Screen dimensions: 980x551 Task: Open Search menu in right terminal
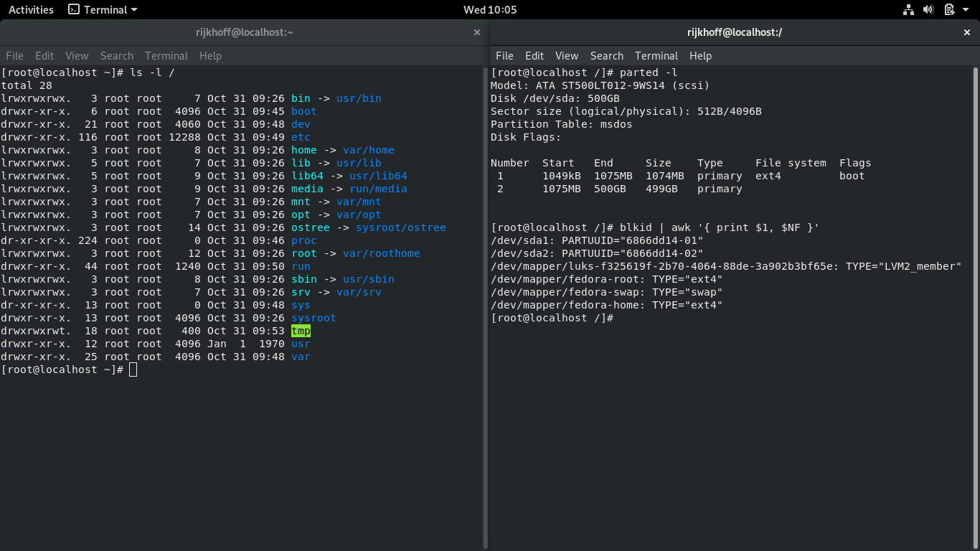coord(607,55)
